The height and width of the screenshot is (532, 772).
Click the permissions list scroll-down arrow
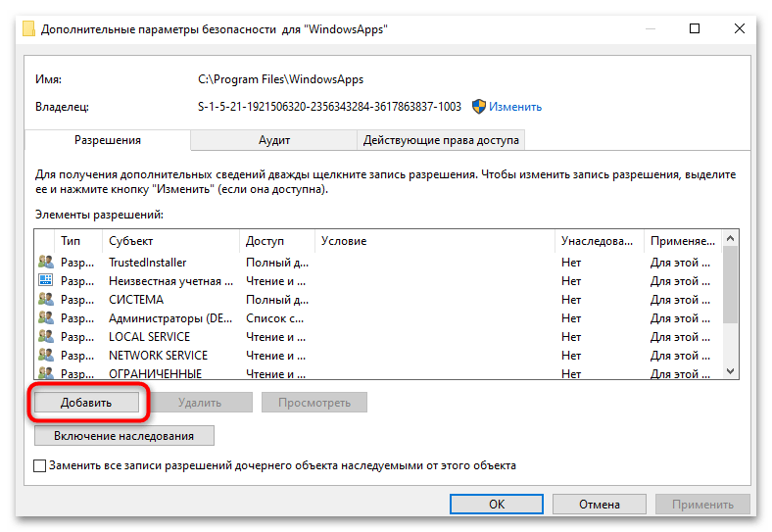tap(731, 371)
